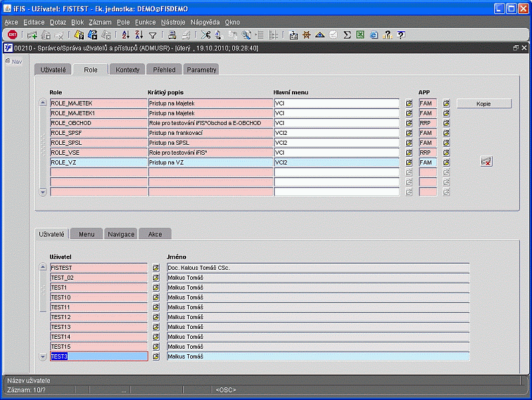The width and height of the screenshot is (532, 400).
Task: Open Hlavní menu lookup for ROLE_VZ row
Action: 409,162
